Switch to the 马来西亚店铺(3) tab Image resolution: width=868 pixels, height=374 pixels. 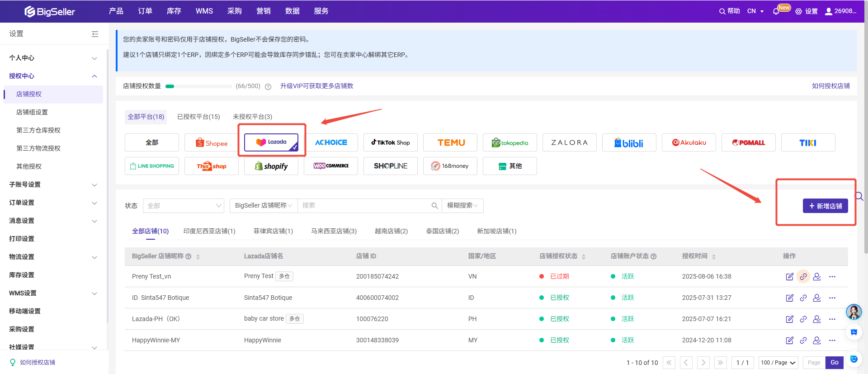334,231
